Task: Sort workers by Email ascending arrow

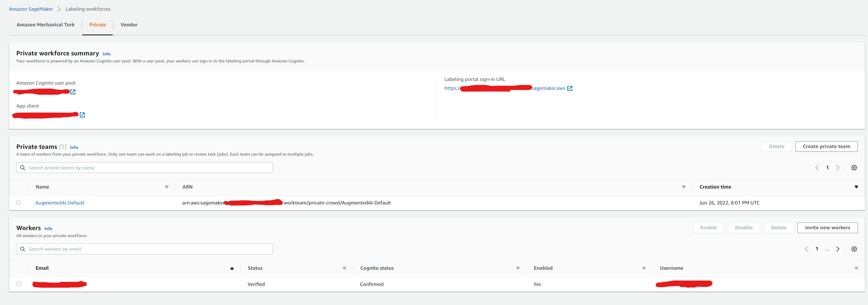Action: [232, 268]
